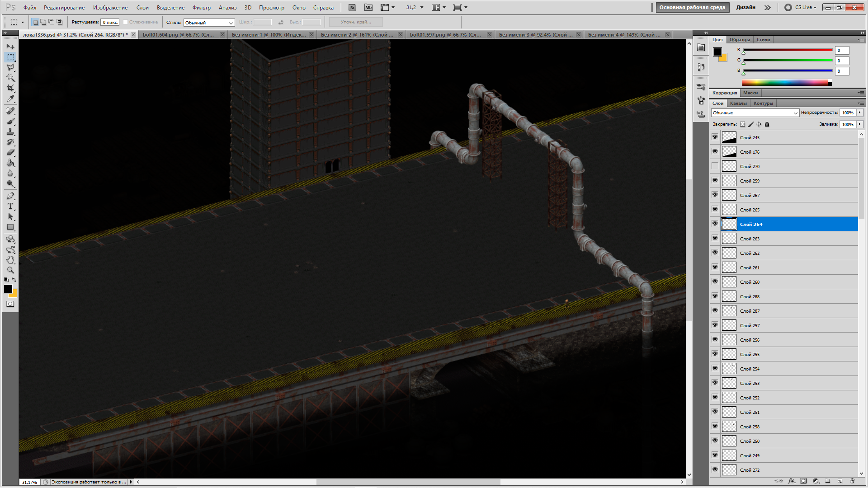Expand the opacity Непрозрачность slider arrow

(x=859, y=113)
